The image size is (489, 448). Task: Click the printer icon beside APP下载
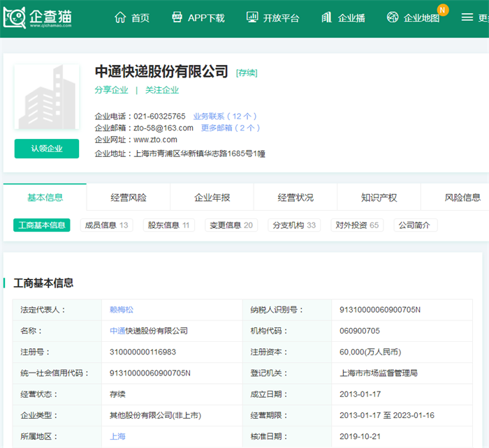click(177, 17)
